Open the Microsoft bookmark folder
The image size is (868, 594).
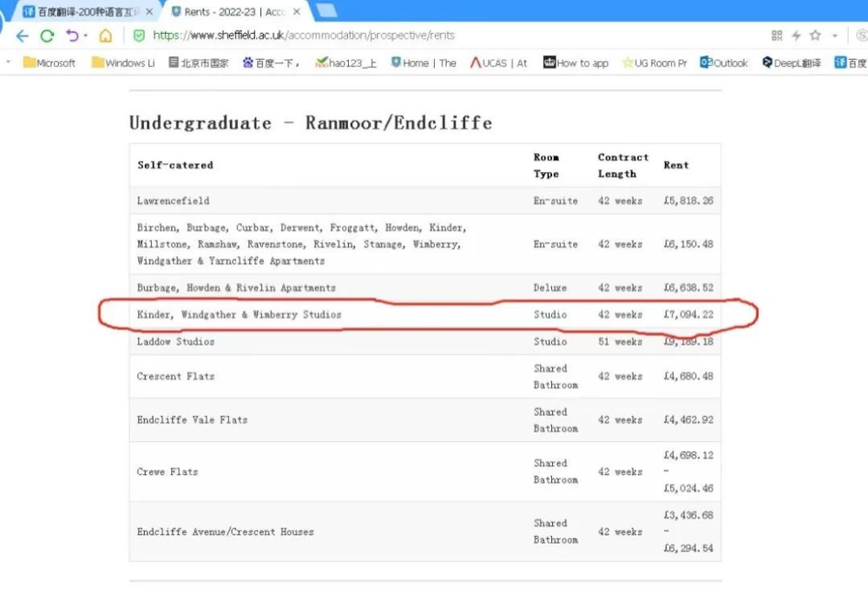(x=49, y=63)
